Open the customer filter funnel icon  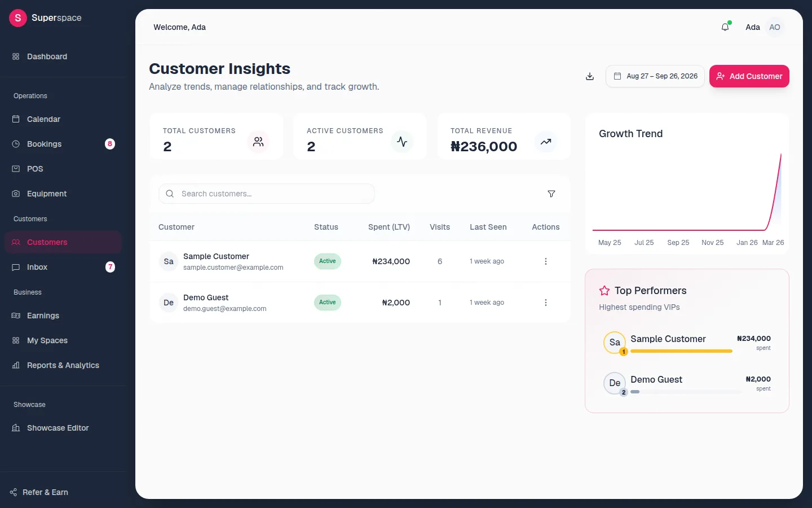pos(551,194)
